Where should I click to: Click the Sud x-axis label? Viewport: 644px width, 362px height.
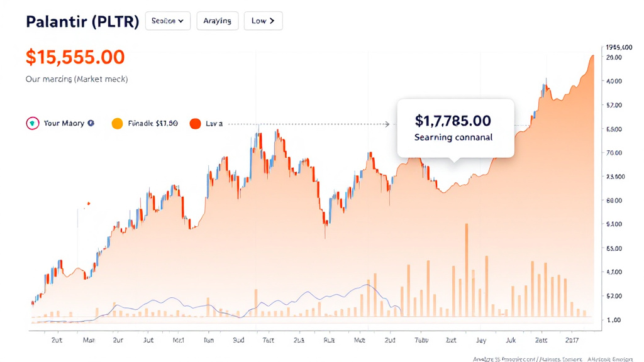click(x=238, y=340)
